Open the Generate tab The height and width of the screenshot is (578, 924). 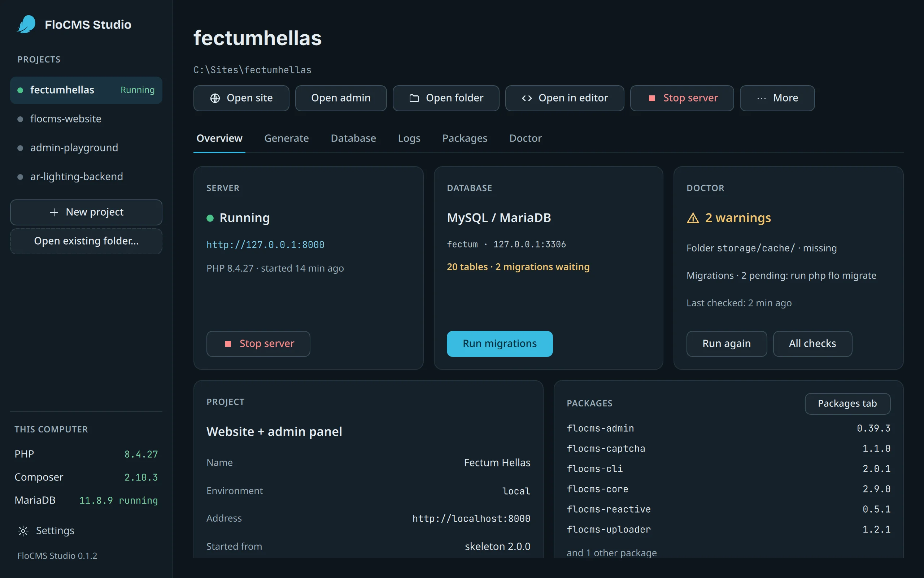coord(286,138)
